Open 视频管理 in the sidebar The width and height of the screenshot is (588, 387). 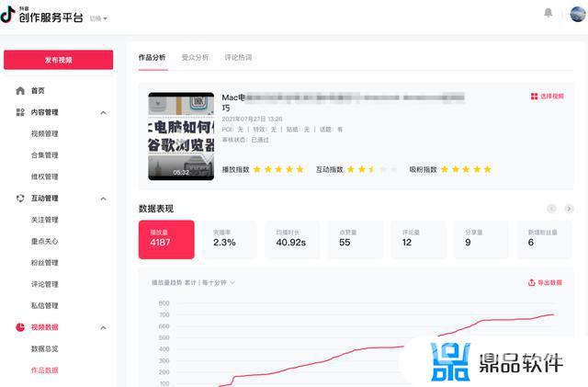pyautogui.click(x=45, y=133)
